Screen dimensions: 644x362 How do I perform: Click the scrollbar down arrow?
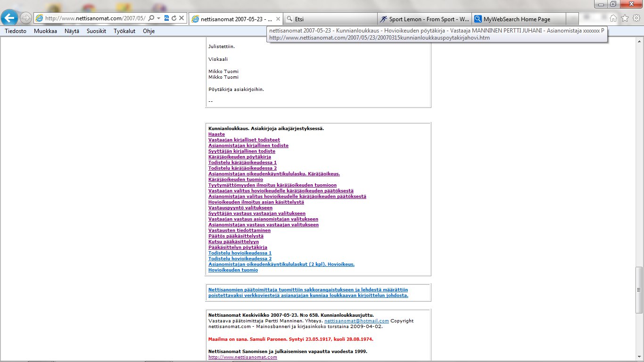(639, 358)
